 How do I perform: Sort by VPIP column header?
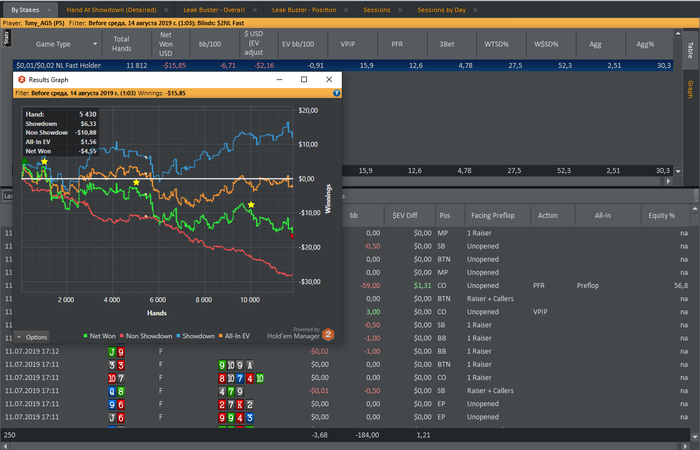(x=348, y=44)
